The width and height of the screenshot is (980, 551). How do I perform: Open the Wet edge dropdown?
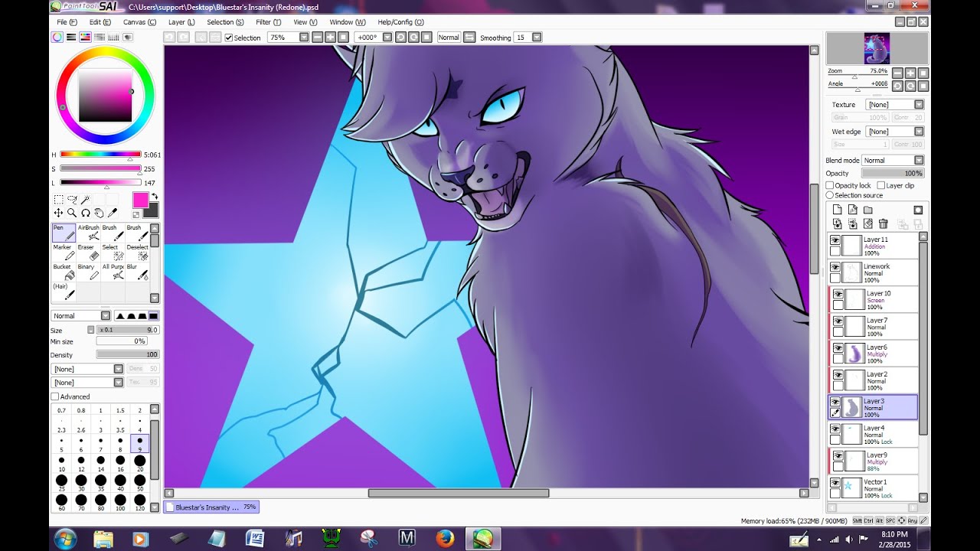point(919,132)
